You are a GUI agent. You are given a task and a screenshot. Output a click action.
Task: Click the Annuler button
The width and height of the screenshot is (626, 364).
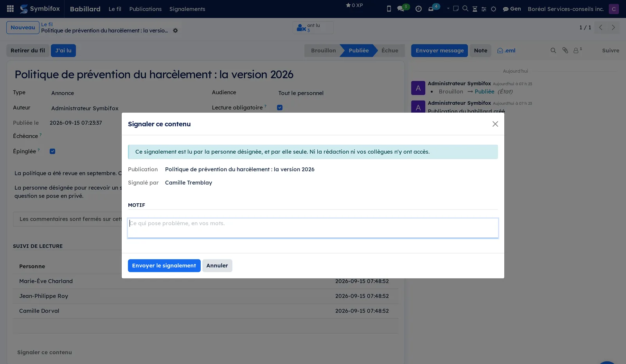click(x=217, y=265)
